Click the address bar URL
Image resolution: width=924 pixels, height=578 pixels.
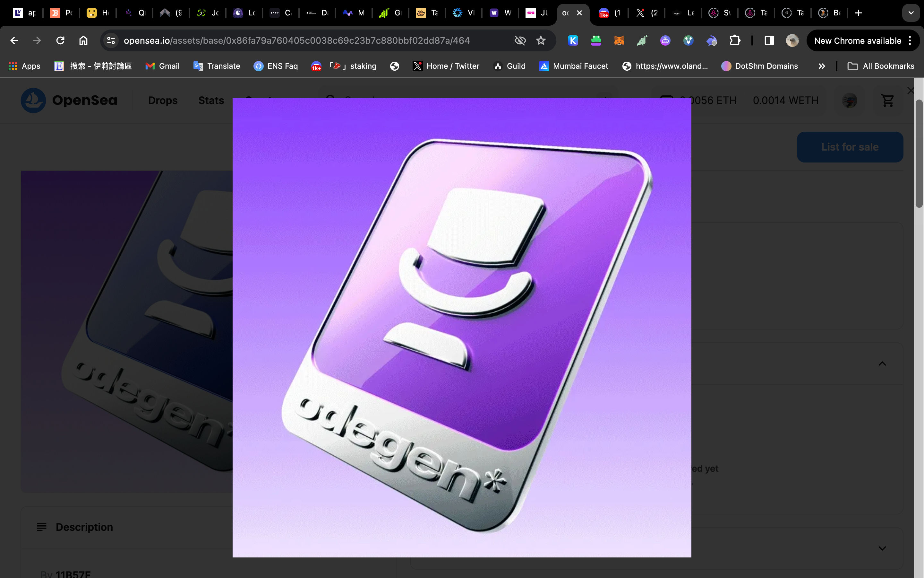tap(296, 40)
